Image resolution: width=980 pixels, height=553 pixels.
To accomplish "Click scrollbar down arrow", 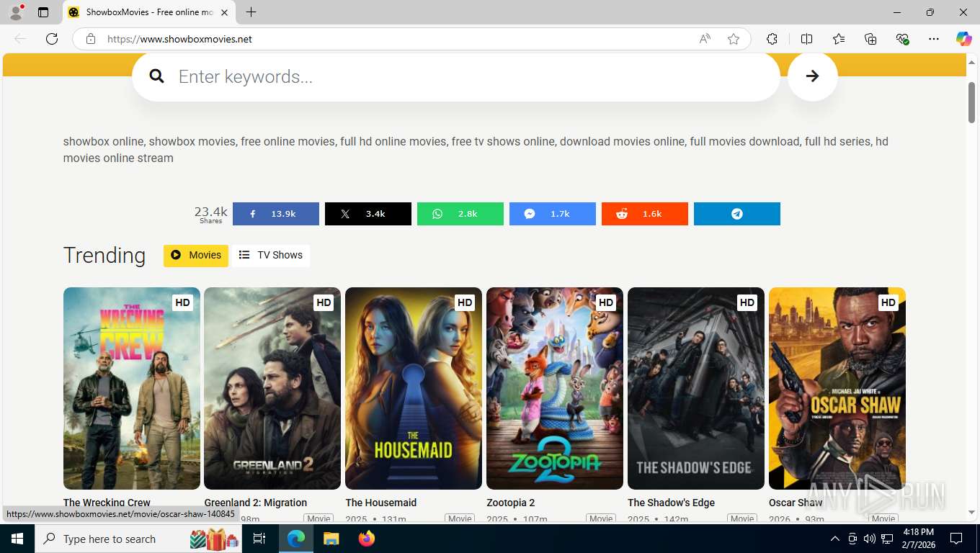I will (971, 512).
